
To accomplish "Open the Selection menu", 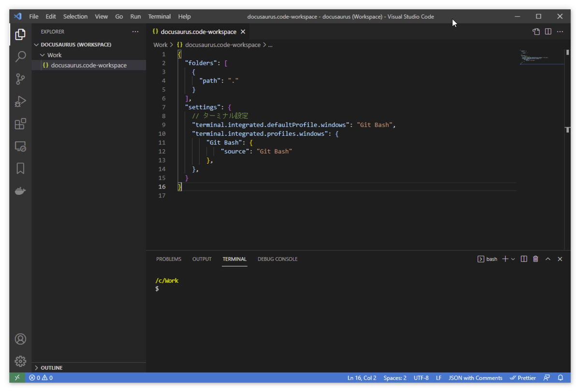I will [x=75, y=16].
